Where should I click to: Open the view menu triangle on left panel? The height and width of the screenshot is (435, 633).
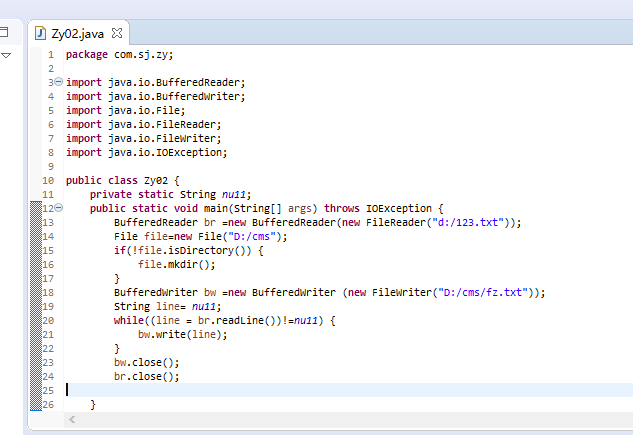pyautogui.click(x=6, y=55)
